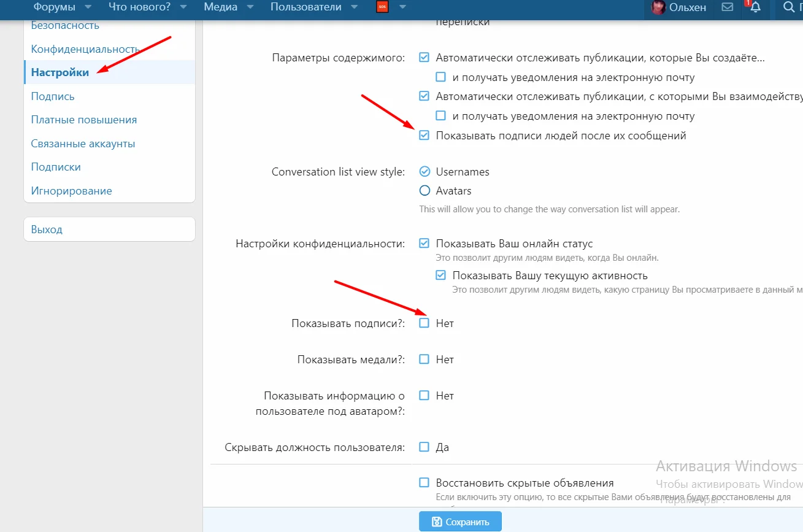This screenshot has width=803, height=532.
Task: Check the Нет box for Показывать подписи?
Action: point(424,323)
